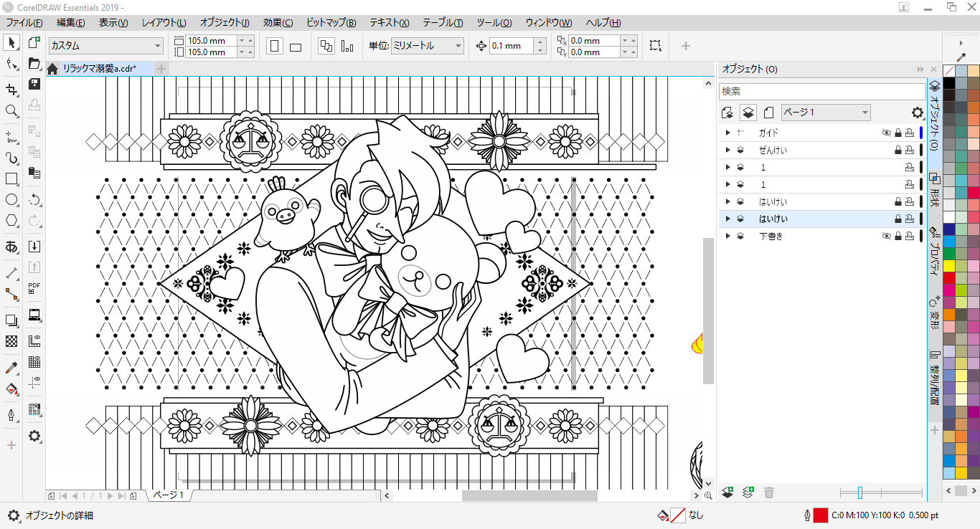Select the Transparency checkerboard tool
The image size is (980, 529).
(11, 341)
